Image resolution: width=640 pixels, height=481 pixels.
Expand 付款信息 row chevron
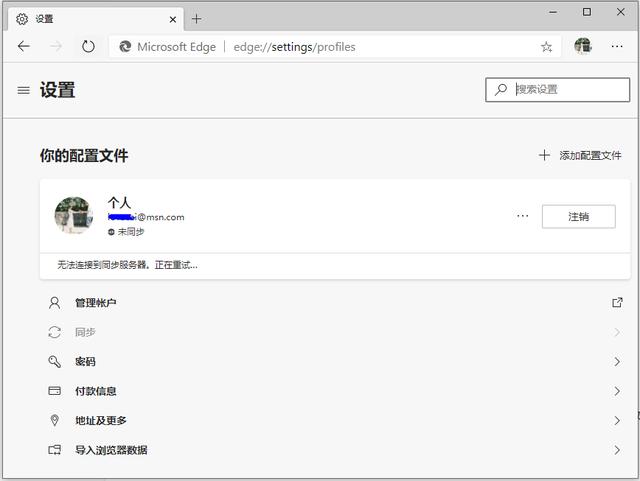pyautogui.click(x=617, y=391)
